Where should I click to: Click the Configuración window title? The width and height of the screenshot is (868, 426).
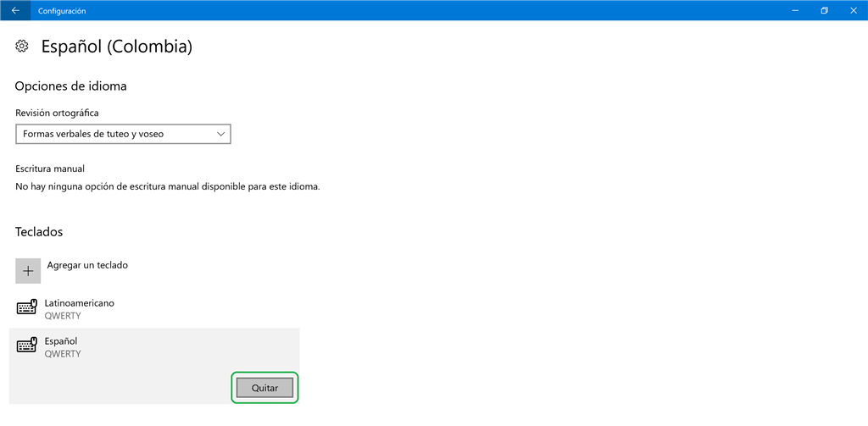click(x=62, y=11)
